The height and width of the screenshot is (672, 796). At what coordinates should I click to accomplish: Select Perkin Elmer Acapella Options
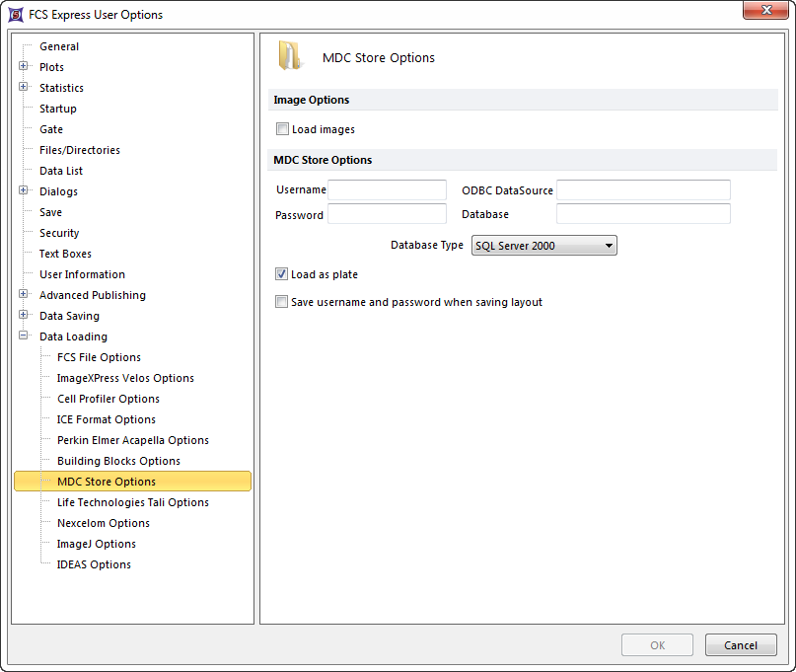tap(132, 440)
